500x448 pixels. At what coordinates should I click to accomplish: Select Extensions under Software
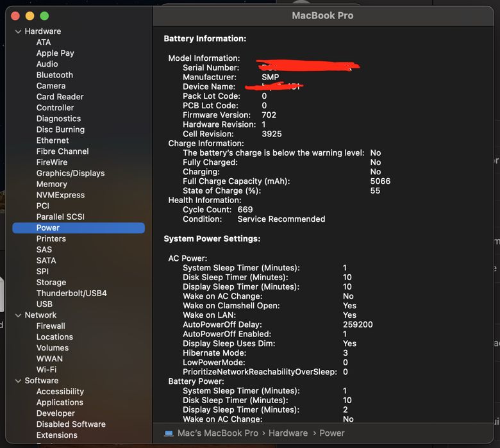(x=57, y=435)
